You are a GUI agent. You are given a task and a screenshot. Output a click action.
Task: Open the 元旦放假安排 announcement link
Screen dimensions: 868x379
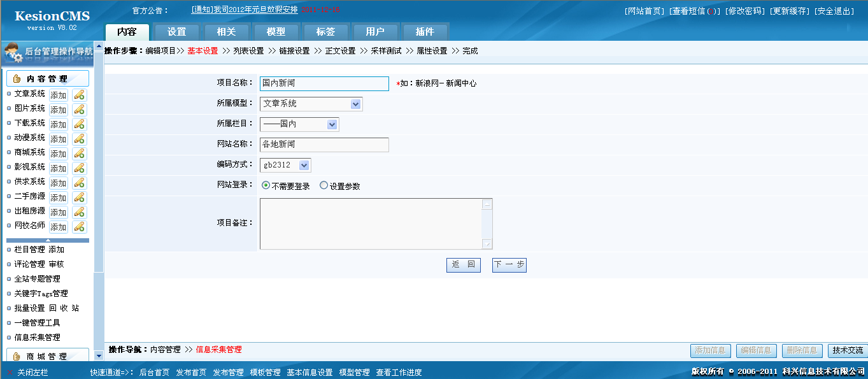245,10
